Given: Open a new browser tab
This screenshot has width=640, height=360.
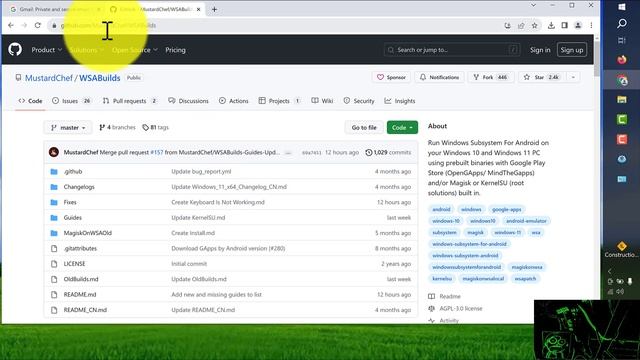Looking at the screenshot, I should pyautogui.click(x=214, y=9).
